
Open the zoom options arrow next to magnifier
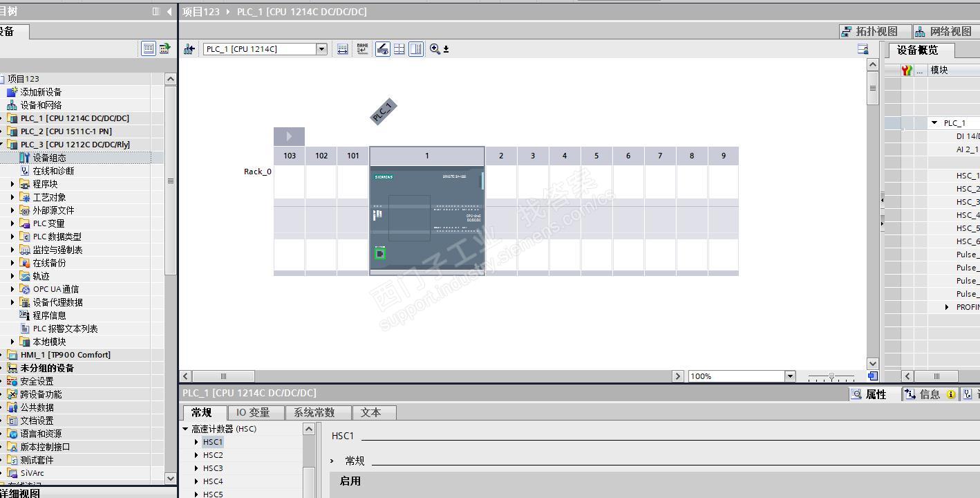(x=446, y=49)
